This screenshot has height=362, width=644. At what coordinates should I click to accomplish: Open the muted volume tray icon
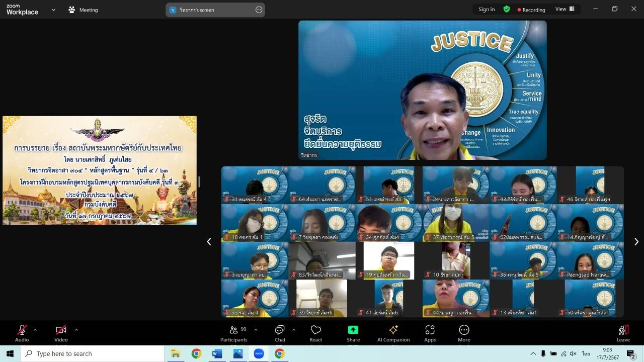(573, 353)
